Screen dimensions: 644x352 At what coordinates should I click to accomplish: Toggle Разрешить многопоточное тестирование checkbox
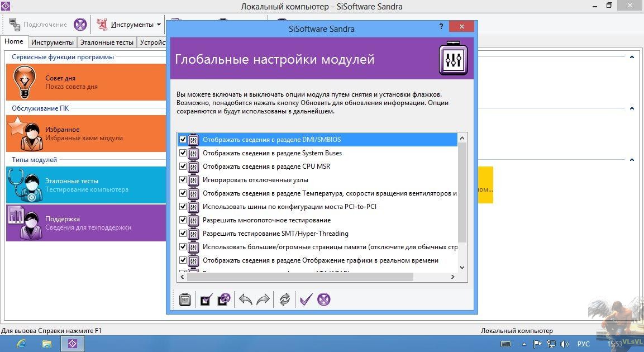click(183, 220)
